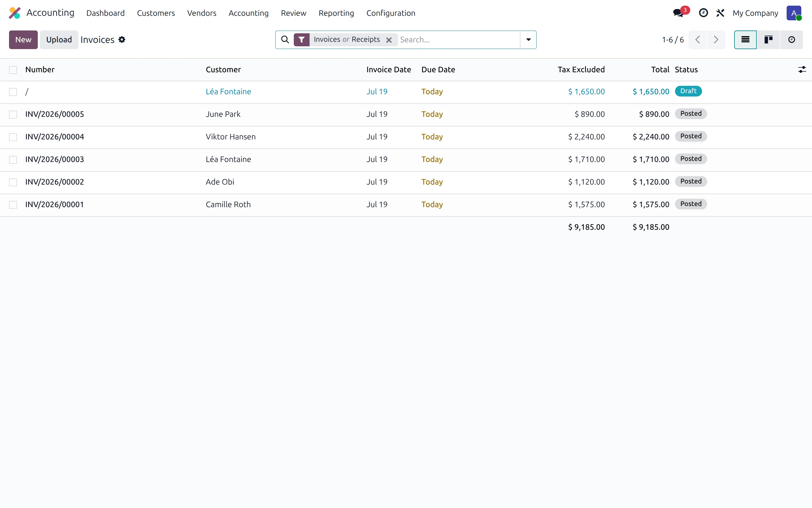Open invoice INV/2026/00001

click(54, 204)
